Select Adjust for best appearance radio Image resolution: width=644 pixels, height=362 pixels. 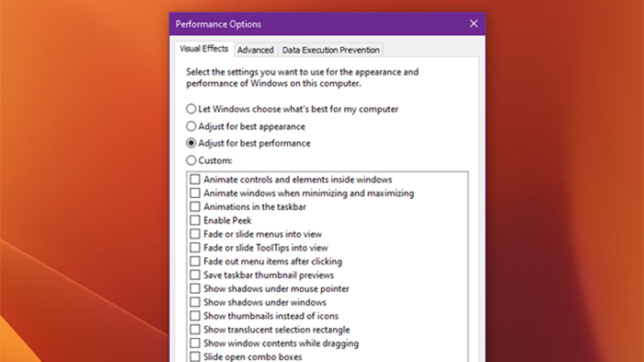pos(191,126)
